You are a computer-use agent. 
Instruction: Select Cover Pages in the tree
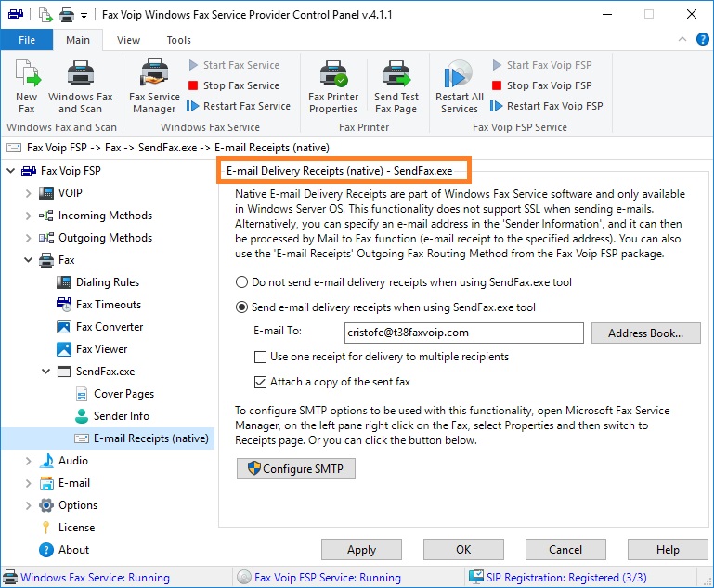pyautogui.click(x=123, y=394)
